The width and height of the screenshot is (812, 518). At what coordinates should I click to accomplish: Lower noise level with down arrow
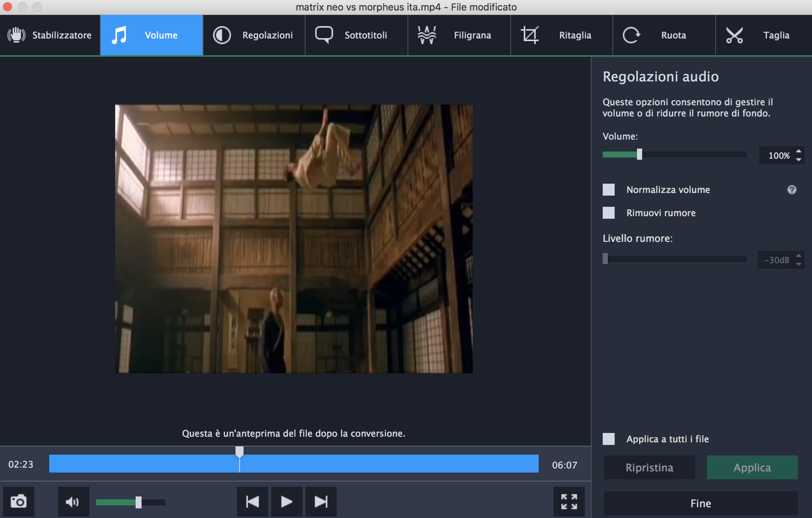pos(799,264)
